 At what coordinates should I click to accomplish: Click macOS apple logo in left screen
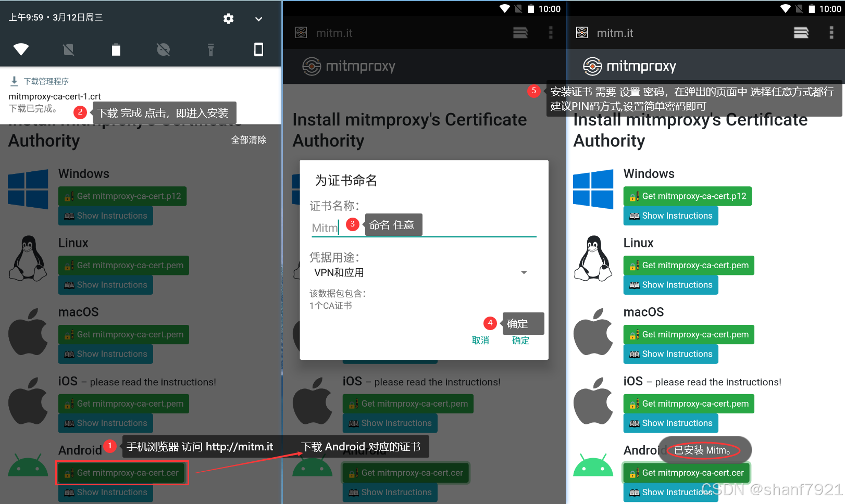(28, 332)
